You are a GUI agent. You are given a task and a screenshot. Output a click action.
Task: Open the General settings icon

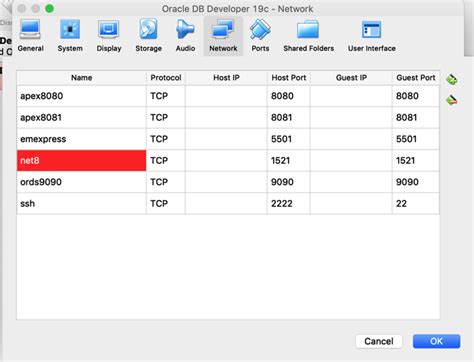click(30, 36)
